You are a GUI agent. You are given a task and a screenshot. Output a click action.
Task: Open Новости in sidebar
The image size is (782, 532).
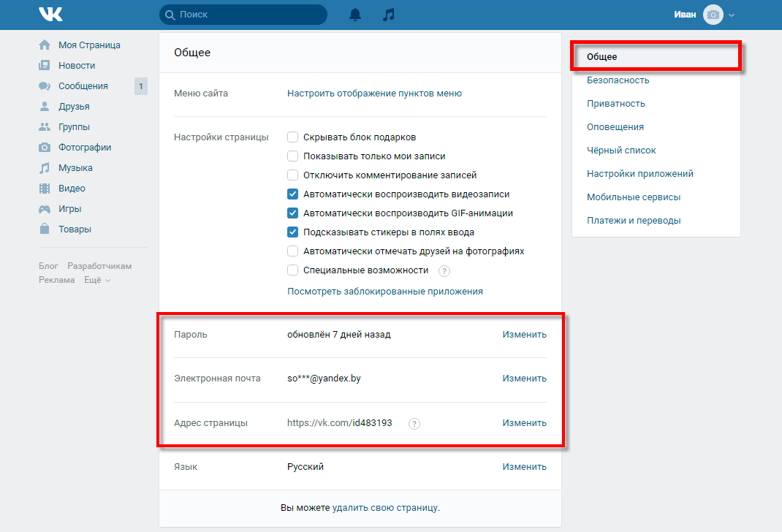pyautogui.click(x=77, y=65)
